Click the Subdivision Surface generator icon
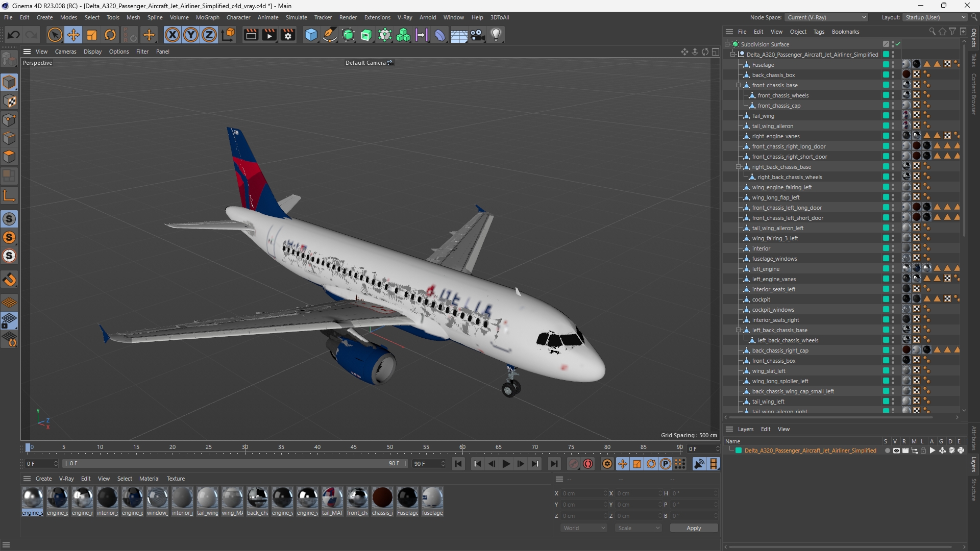Viewport: 980px width, 551px height. coord(348,35)
